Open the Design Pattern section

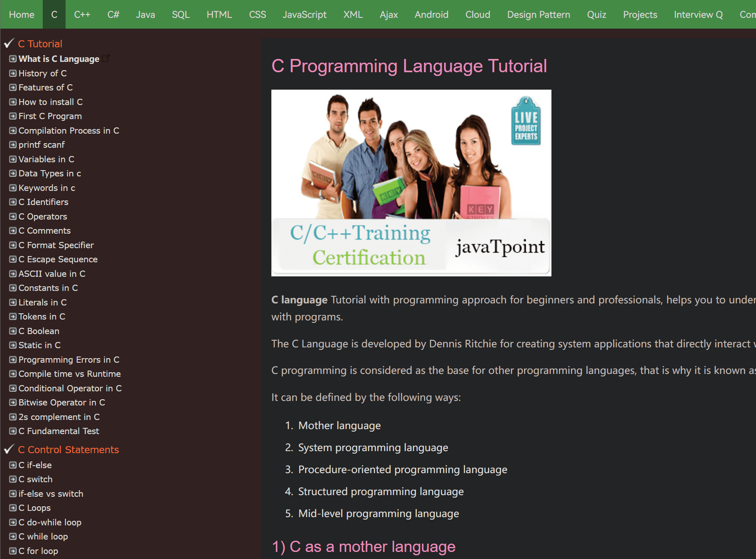(538, 14)
